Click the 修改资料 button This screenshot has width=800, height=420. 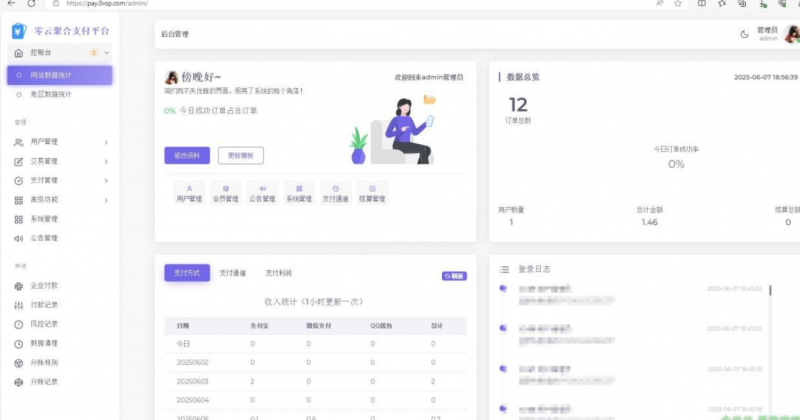coord(187,155)
